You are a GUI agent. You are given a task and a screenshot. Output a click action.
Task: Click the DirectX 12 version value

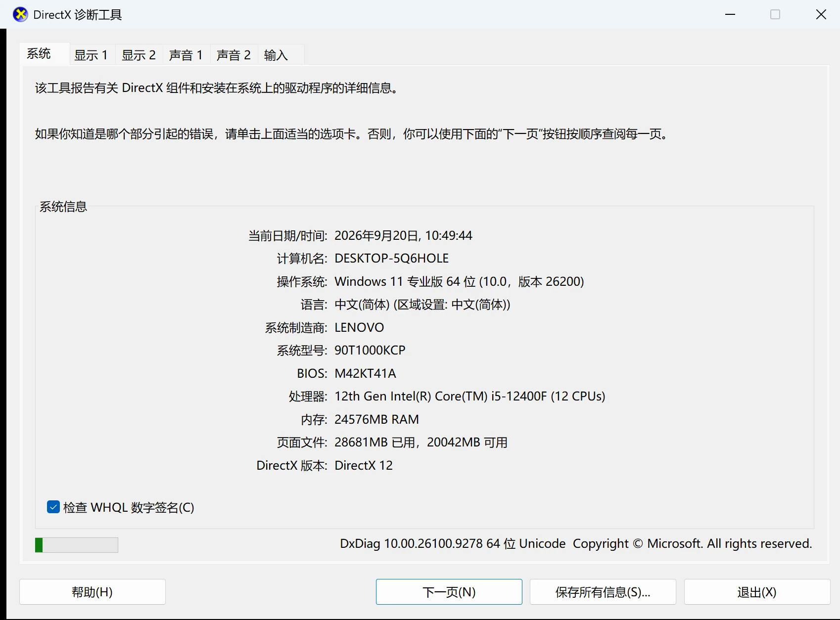point(364,465)
